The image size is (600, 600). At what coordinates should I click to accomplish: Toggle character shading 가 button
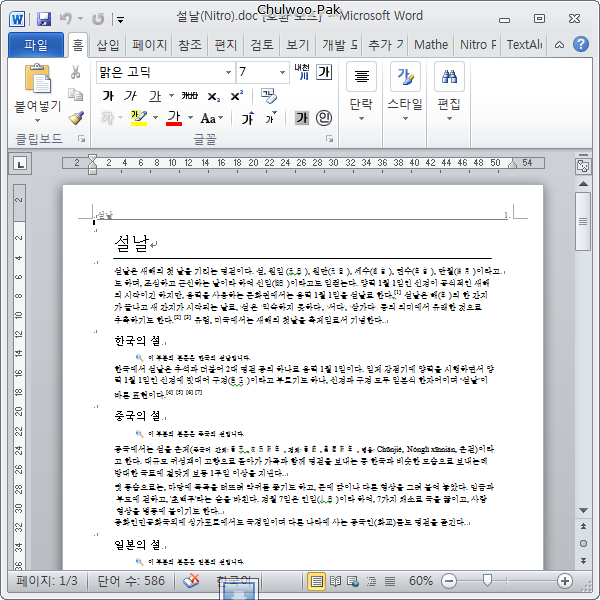tap(302, 118)
